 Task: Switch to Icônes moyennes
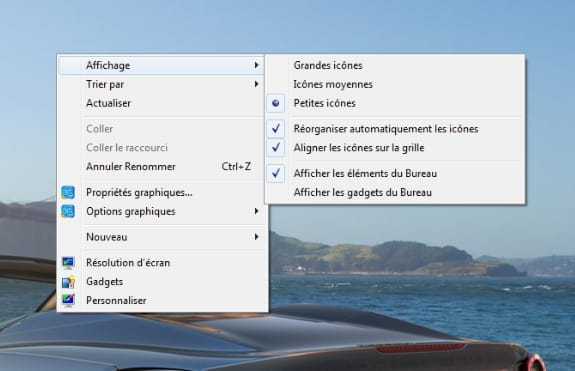click(333, 84)
